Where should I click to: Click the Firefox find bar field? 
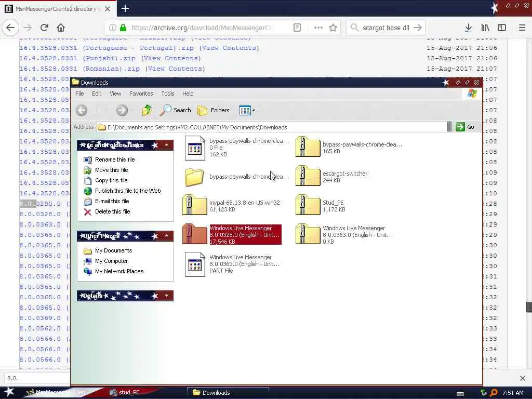click(x=37, y=378)
